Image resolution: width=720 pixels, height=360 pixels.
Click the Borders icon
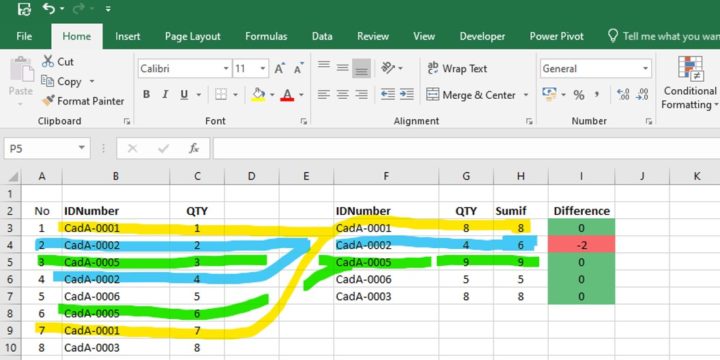point(221,95)
